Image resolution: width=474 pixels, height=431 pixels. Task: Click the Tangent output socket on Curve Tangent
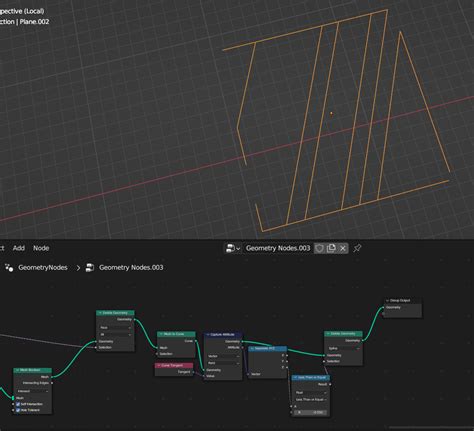193,372
